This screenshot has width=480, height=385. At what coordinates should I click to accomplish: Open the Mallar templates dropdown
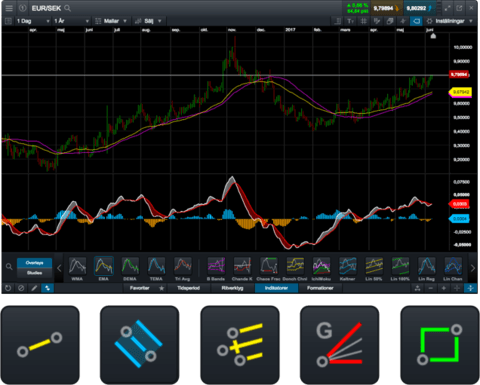pyautogui.click(x=111, y=21)
